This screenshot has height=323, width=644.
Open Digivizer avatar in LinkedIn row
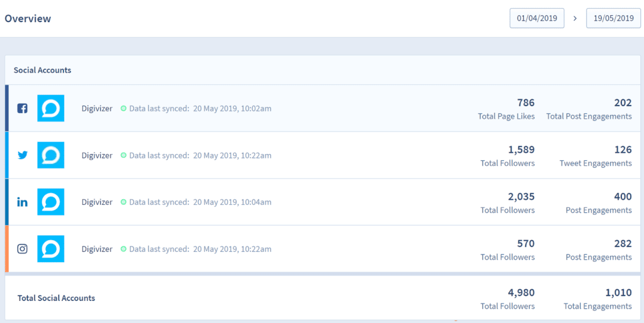51,202
